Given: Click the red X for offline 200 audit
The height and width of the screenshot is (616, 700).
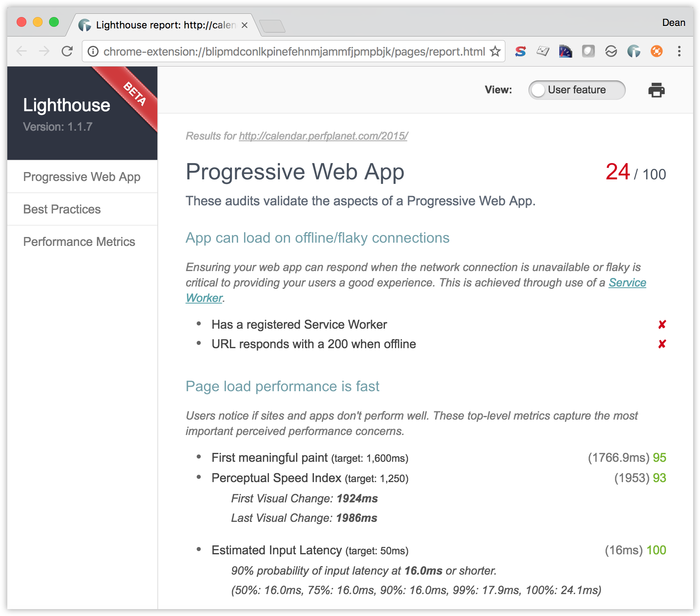Looking at the screenshot, I should coord(662,344).
